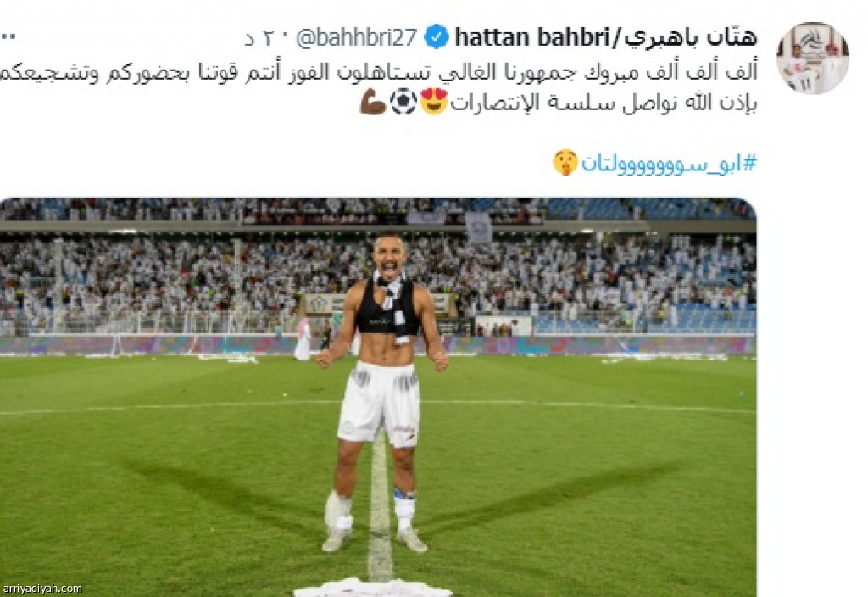Open the tweet author's profile picture
868x597 pixels.
point(813,59)
